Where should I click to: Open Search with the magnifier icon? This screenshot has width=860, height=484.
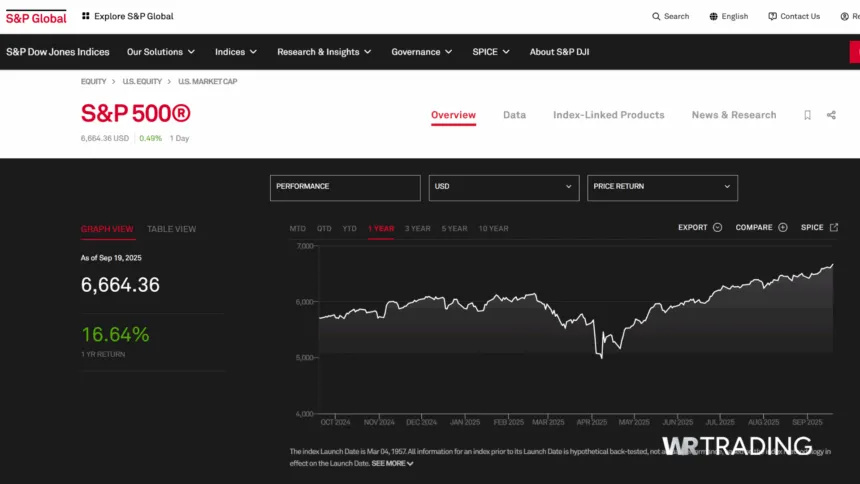point(656,16)
